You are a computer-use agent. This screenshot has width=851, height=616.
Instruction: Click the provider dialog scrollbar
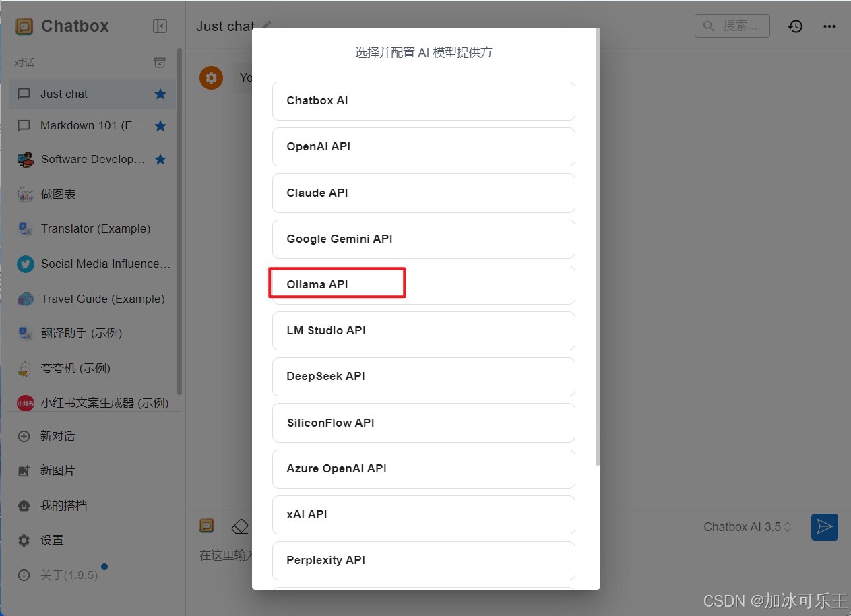tap(598, 248)
